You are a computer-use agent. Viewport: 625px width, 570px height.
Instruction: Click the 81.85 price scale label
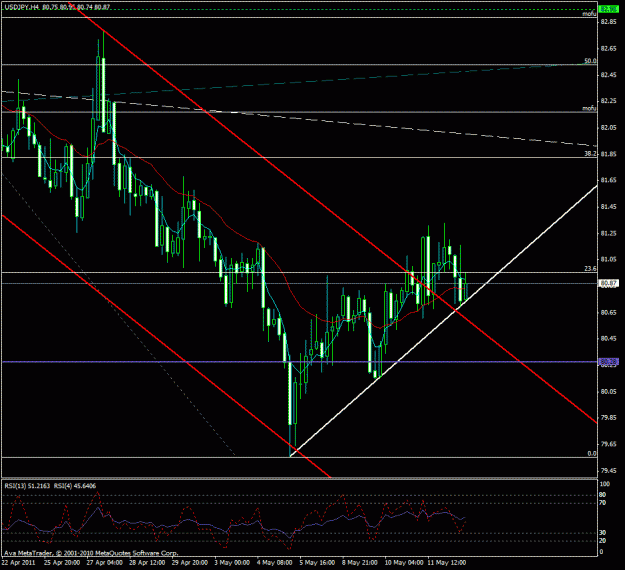(608, 154)
